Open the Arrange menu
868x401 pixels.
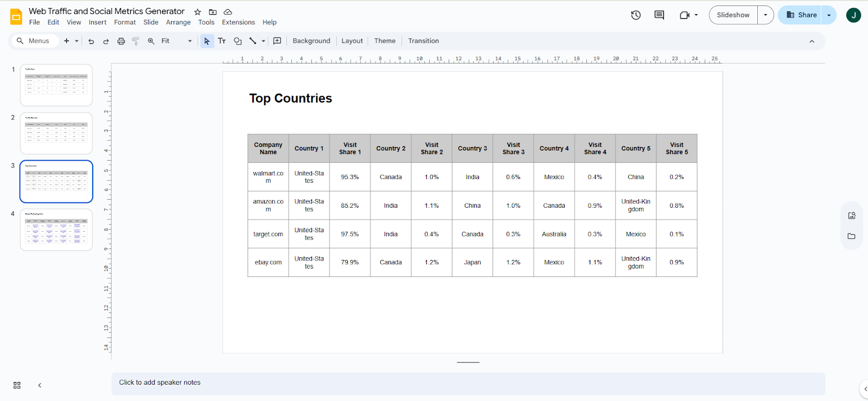(x=178, y=22)
